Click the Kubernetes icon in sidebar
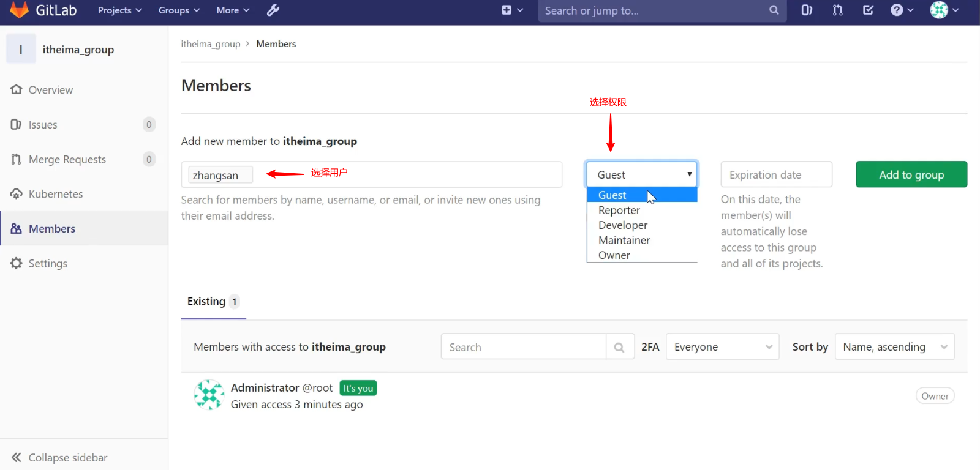 (x=16, y=194)
